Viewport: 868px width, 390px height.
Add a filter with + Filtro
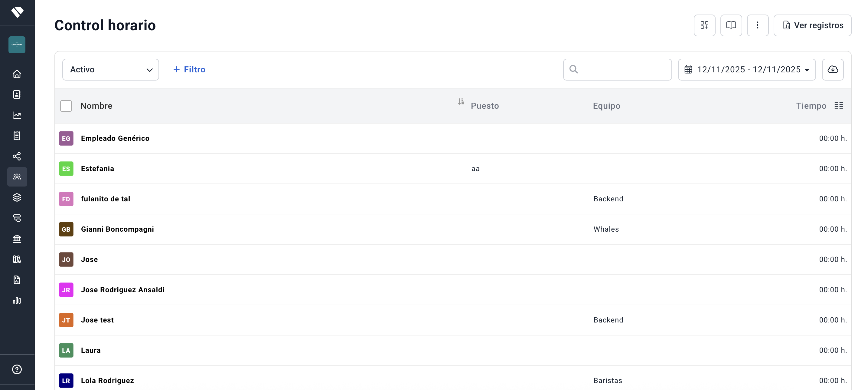(189, 70)
